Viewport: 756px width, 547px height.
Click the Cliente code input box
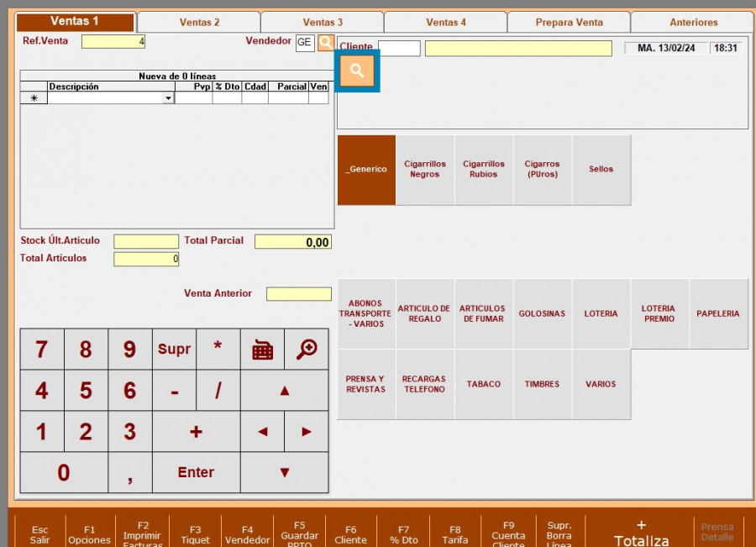pyautogui.click(x=399, y=49)
